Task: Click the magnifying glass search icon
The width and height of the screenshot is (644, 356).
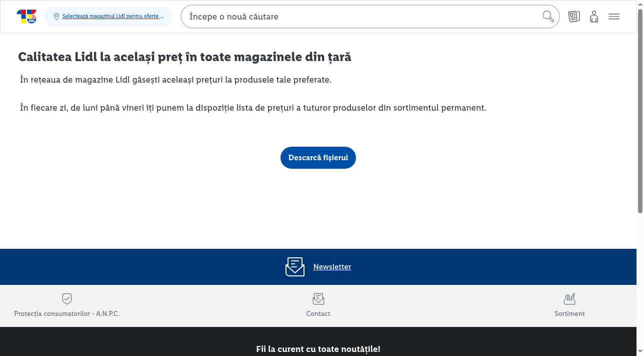Action: [548, 17]
